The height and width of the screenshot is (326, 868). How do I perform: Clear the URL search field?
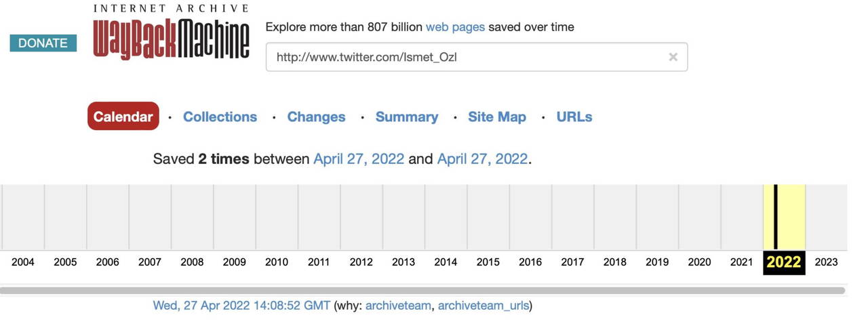pos(673,57)
